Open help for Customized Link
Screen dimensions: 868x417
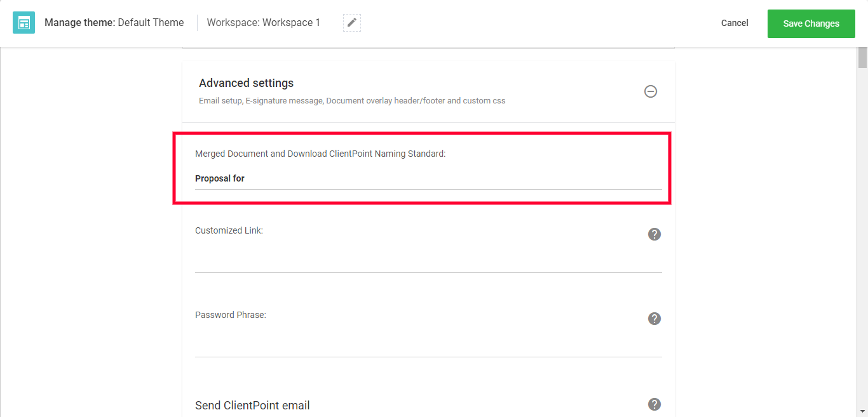coord(654,234)
